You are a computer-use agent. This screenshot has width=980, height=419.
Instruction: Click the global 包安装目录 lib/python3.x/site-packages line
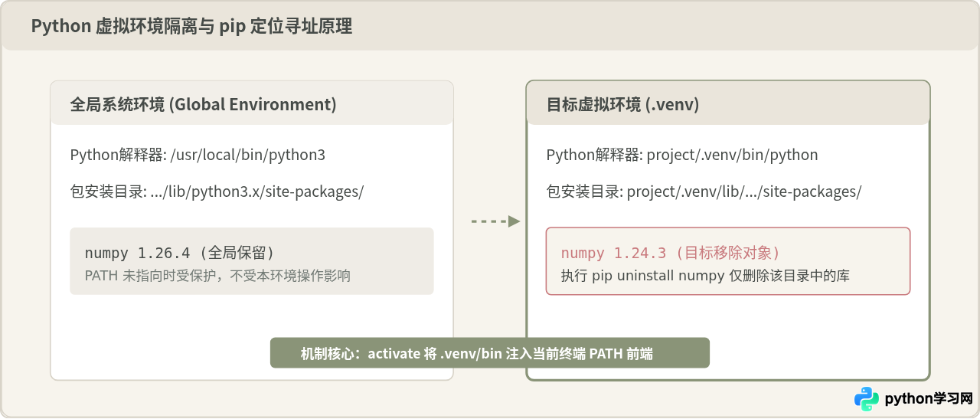pyautogui.click(x=217, y=191)
